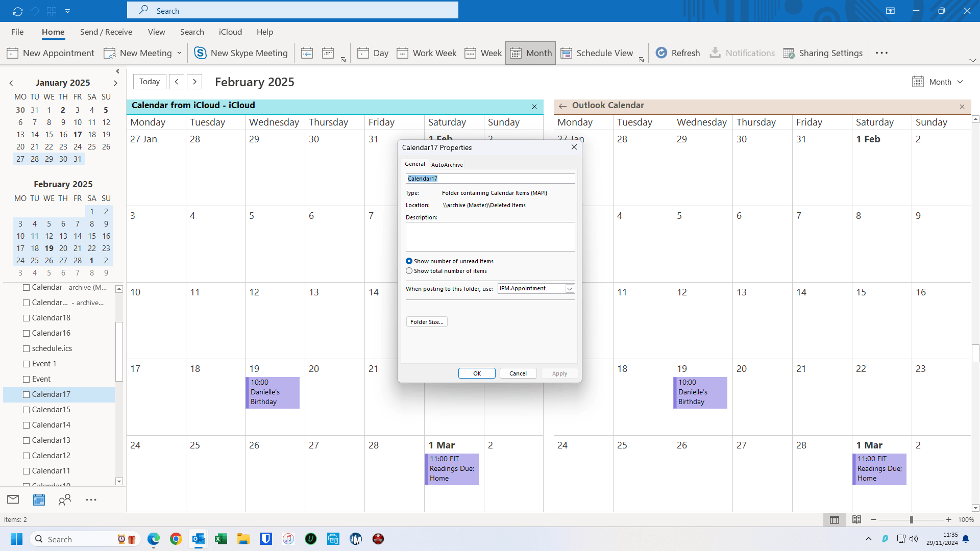Viewport: 980px width, 551px height.
Task: Zoom out with minus button
Action: tap(873, 520)
